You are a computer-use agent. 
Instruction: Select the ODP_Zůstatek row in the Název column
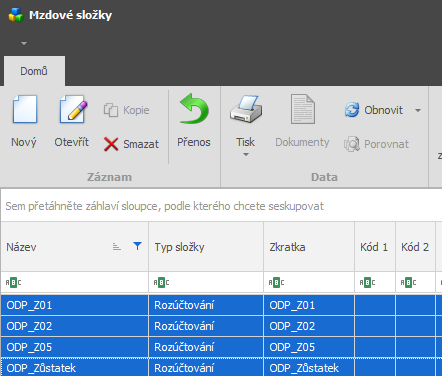(x=75, y=367)
